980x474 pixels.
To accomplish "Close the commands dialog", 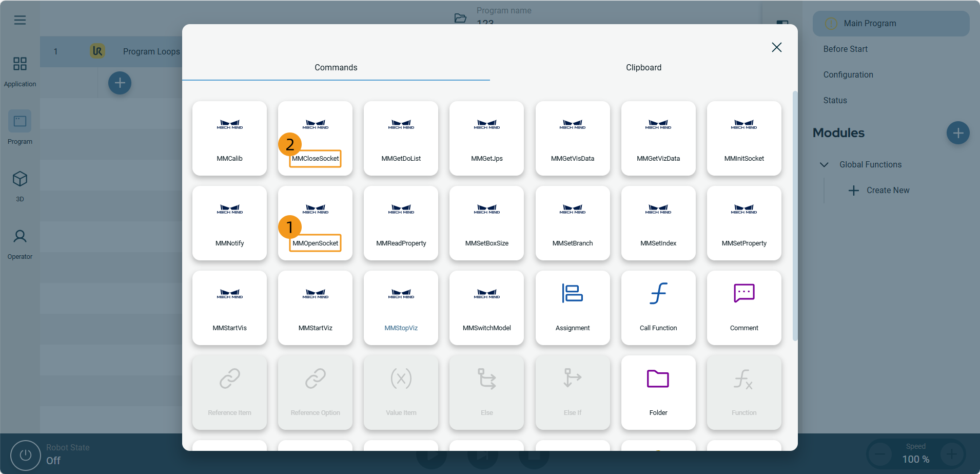I will [x=777, y=47].
